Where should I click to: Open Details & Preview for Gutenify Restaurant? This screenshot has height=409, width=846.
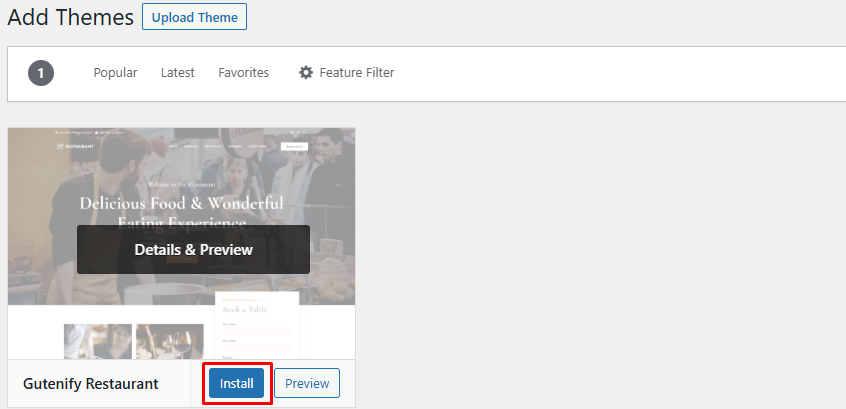tap(193, 249)
